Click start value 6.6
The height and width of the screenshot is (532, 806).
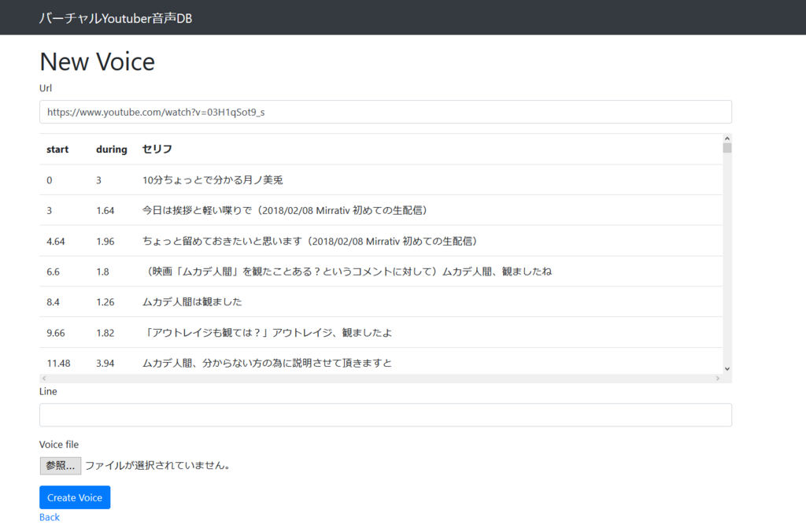pyautogui.click(x=53, y=272)
